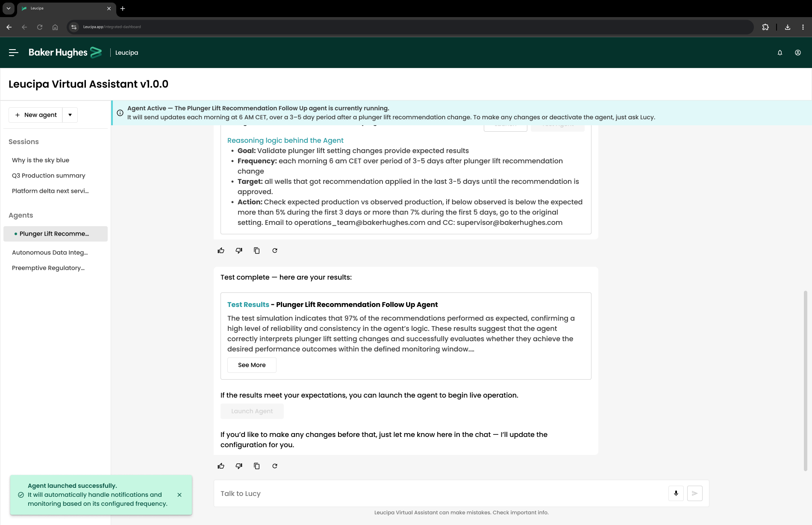Image resolution: width=812 pixels, height=525 pixels.
Task: Focus the Talk to Lucy input
Action: click(x=440, y=493)
